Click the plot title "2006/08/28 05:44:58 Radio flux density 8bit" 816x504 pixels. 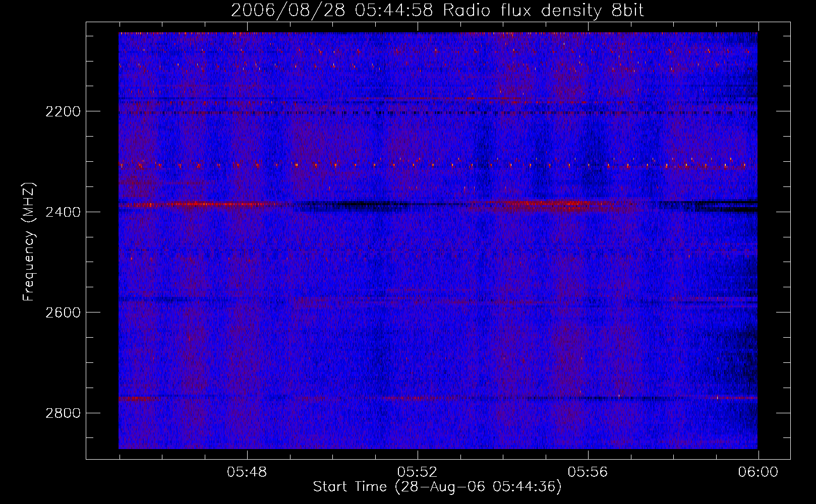point(437,11)
